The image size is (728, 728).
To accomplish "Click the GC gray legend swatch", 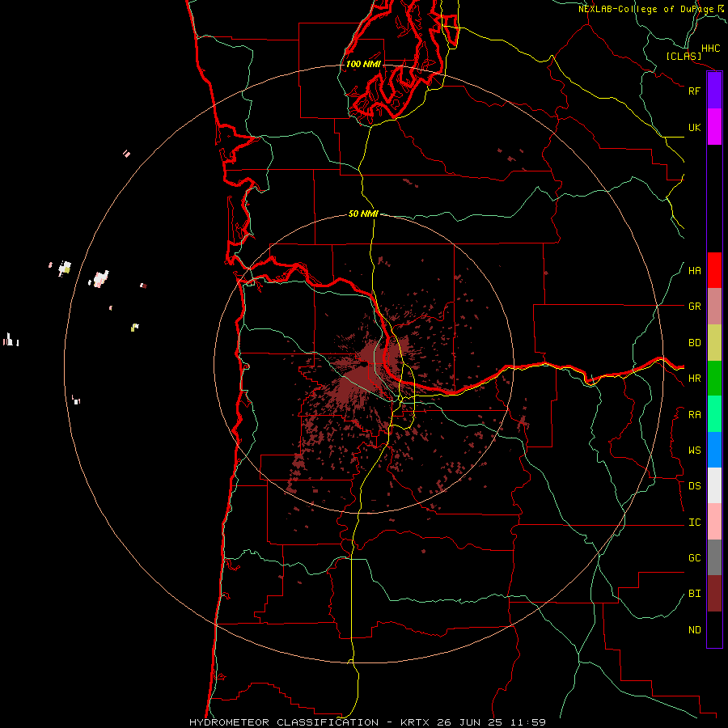I will 714,557.
